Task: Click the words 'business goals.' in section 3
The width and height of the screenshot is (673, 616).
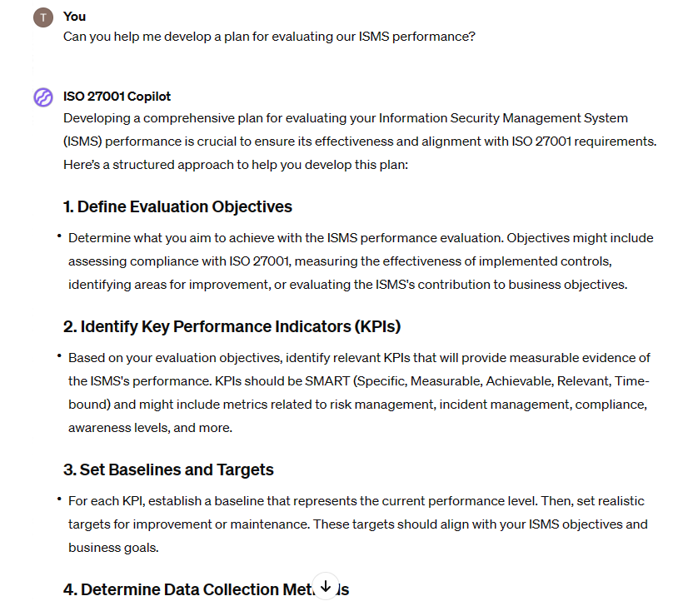Action: point(113,548)
